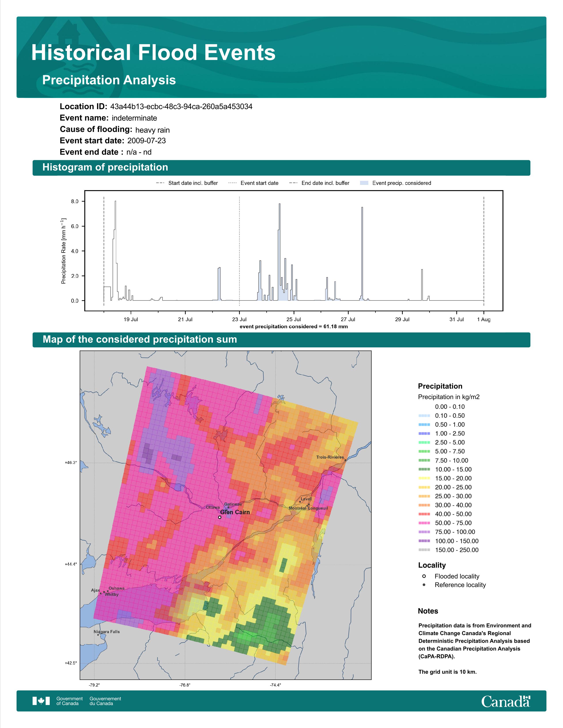Click the Locality legend heading
Viewport: 563px width, 728px height.
click(432, 565)
